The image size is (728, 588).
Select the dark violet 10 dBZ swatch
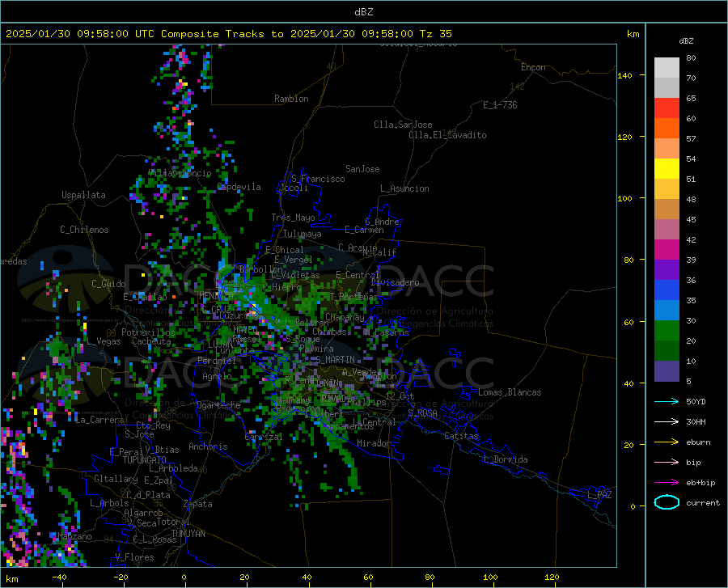coord(667,371)
